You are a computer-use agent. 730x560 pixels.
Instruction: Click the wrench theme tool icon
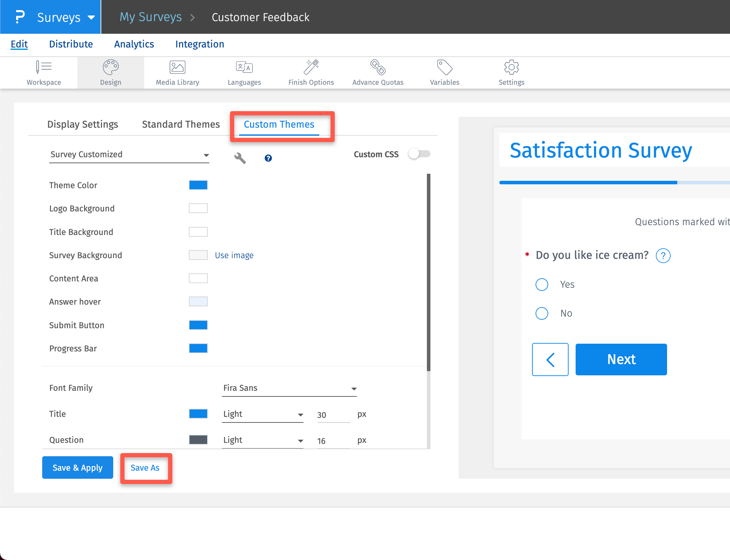[240, 158]
